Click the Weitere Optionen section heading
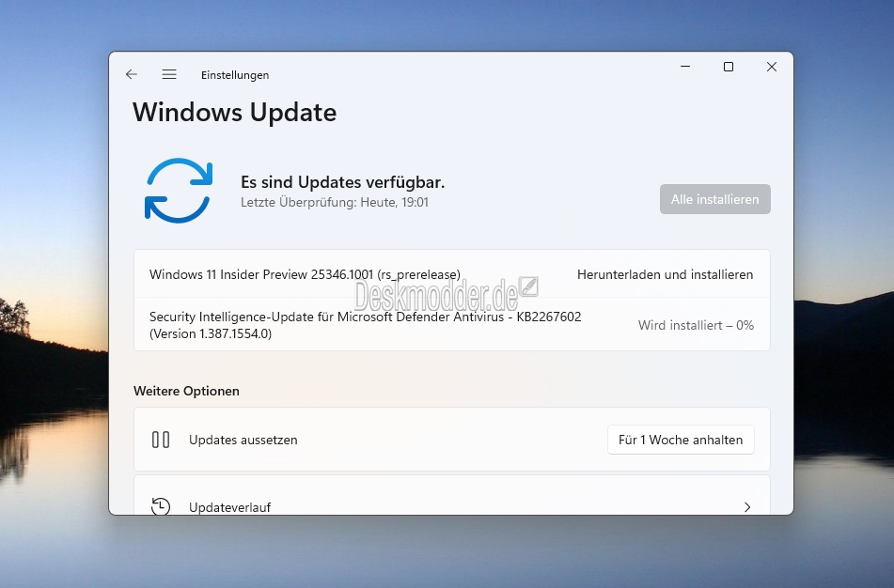 pyautogui.click(x=186, y=391)
